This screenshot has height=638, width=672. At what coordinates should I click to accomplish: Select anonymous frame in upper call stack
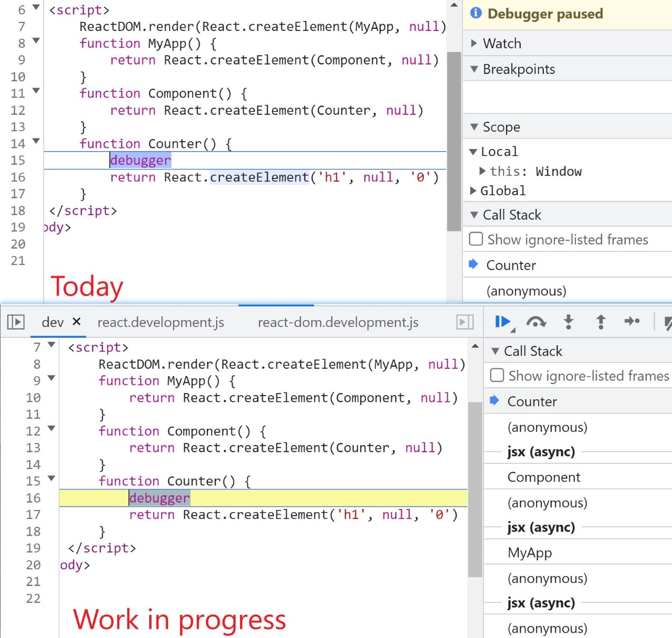click(567, 291)
